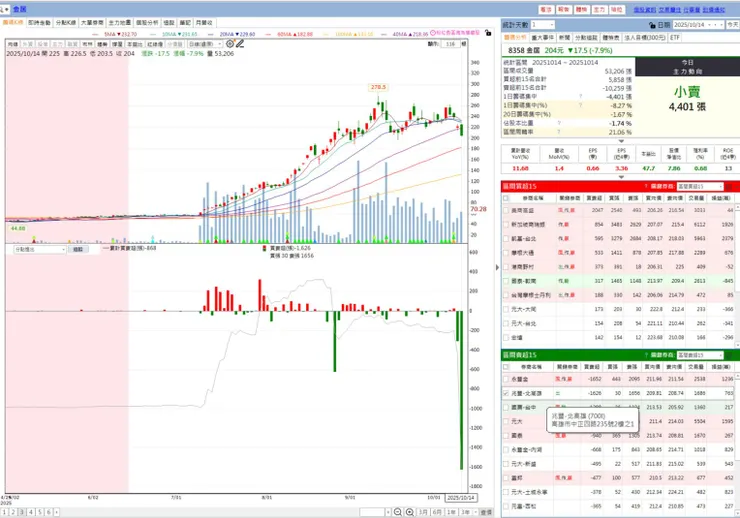The width and height of the screenshot is (740, 518).
Task: Click the 主力 button in top bar
Action: coord(599,9)
